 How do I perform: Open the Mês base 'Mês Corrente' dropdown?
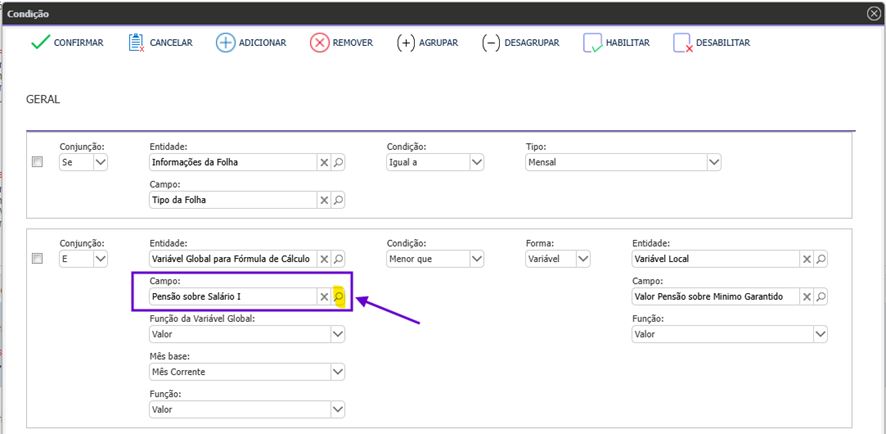coord(337,372)
